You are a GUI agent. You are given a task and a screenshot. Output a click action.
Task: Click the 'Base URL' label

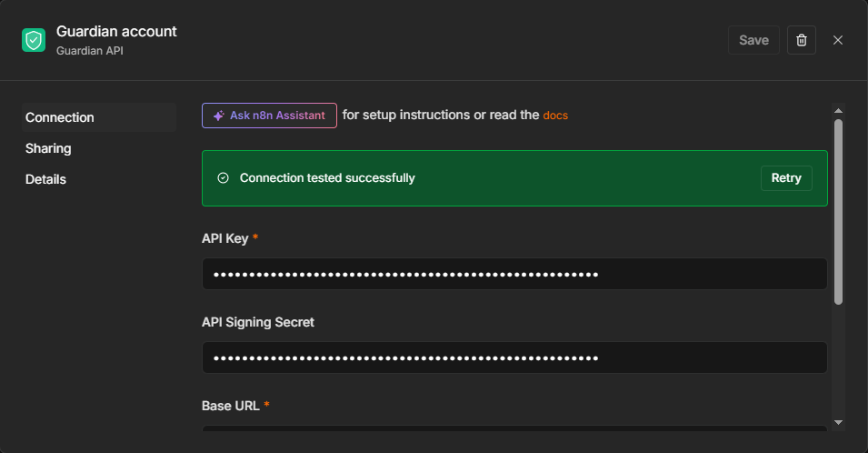(x=230, y=406)
